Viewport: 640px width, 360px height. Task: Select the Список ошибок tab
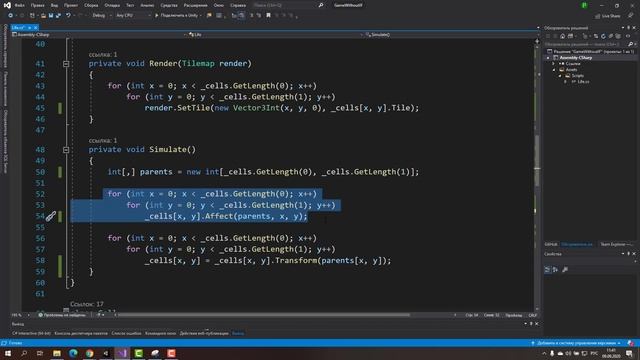coord(126,333)
